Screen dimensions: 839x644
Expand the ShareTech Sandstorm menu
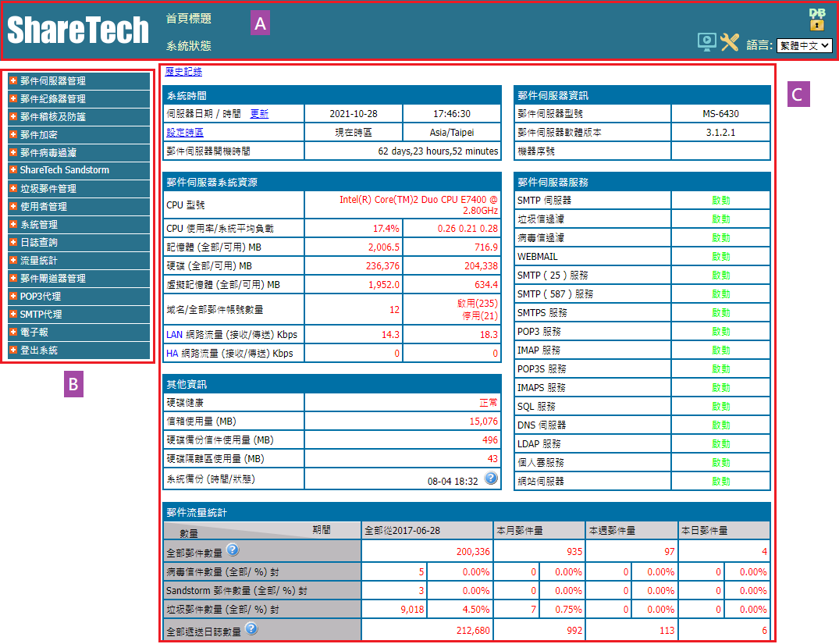coord(64,169)
